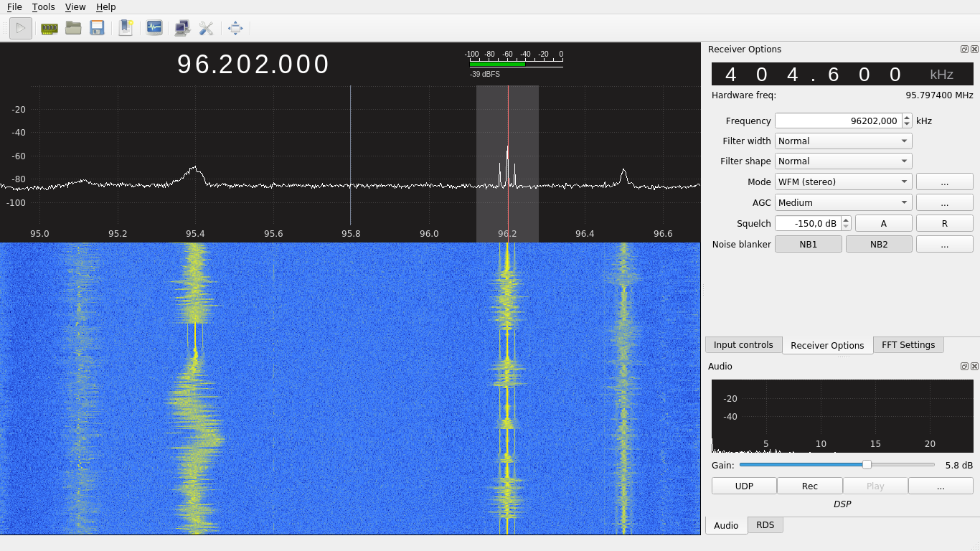Click the audio Gain slider handle

(x=867, y=465)
